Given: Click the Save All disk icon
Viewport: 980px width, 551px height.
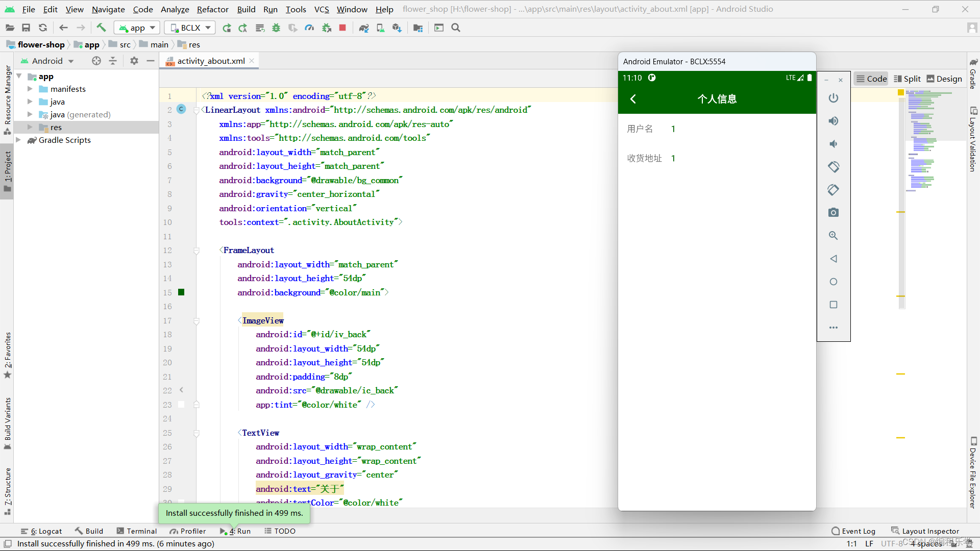Looking at the screenshot, I should [x=26, y=28].
